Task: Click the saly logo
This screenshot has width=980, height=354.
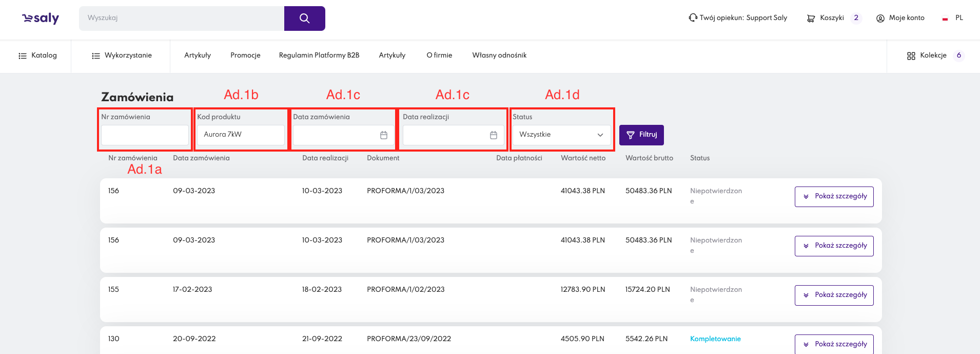Action: tap(41, 18)
